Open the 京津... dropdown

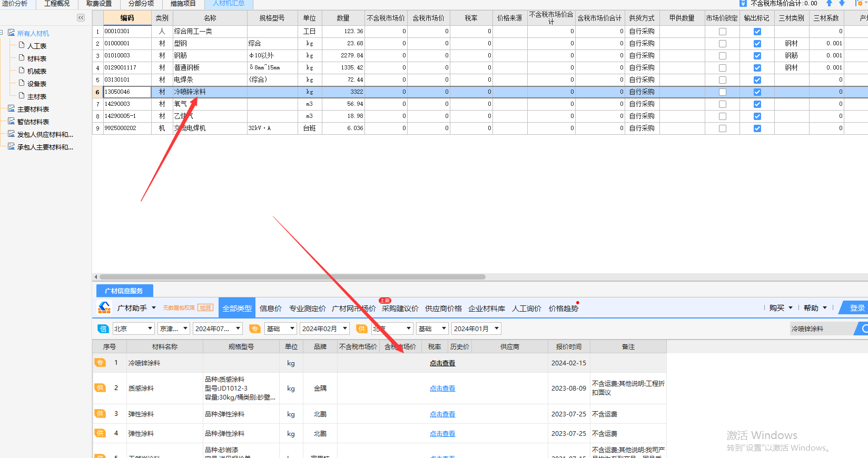click(174, 328)
